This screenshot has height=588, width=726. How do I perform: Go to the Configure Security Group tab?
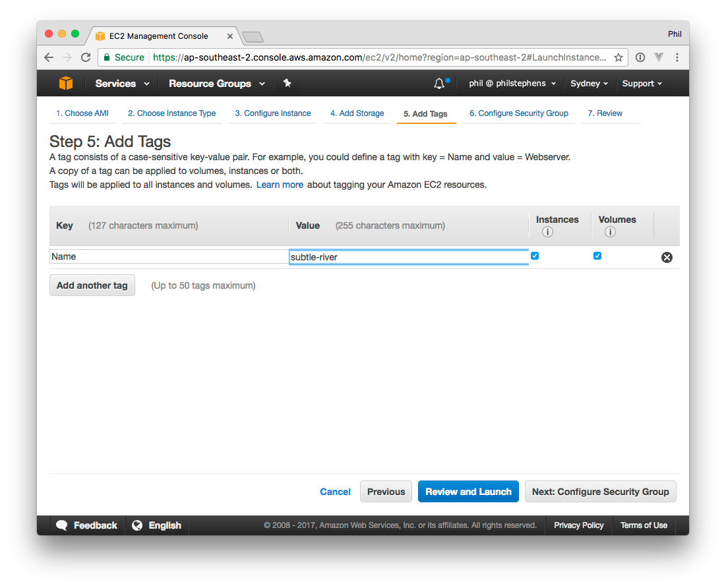518,113
